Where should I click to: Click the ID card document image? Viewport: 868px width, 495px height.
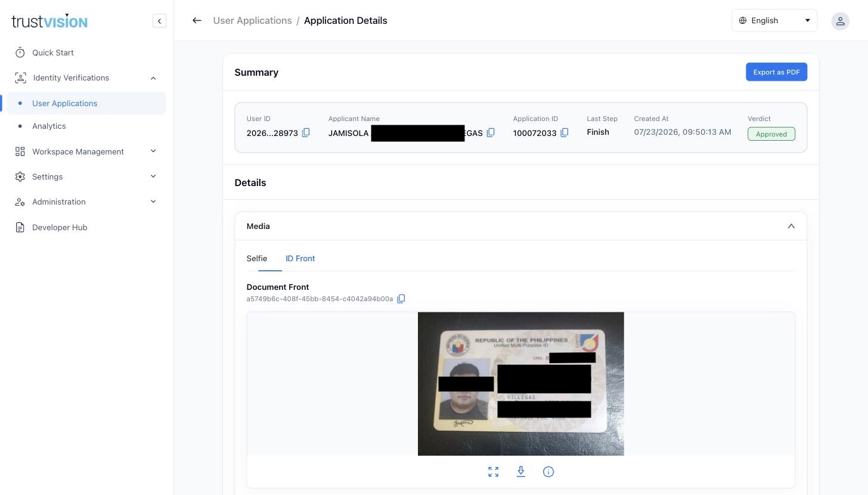coord(521,383)
